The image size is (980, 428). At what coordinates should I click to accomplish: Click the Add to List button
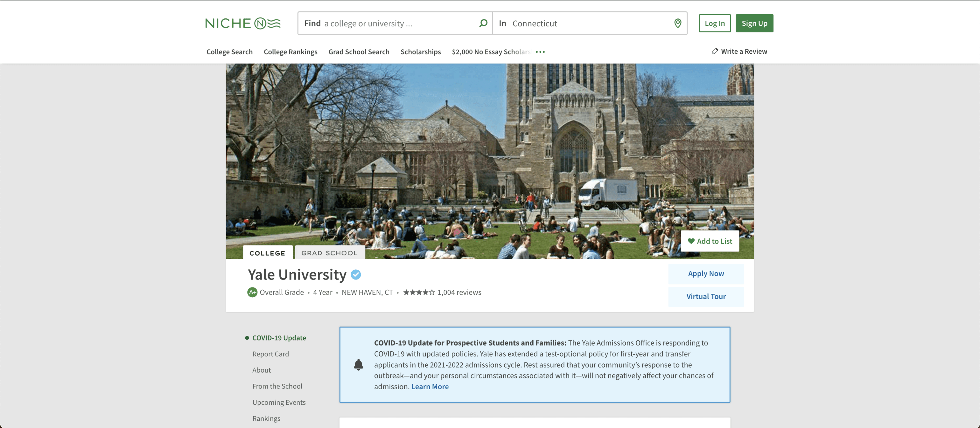710,241
